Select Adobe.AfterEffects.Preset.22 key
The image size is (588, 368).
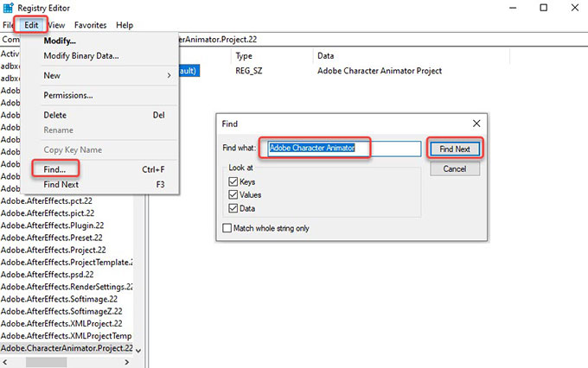52,238
